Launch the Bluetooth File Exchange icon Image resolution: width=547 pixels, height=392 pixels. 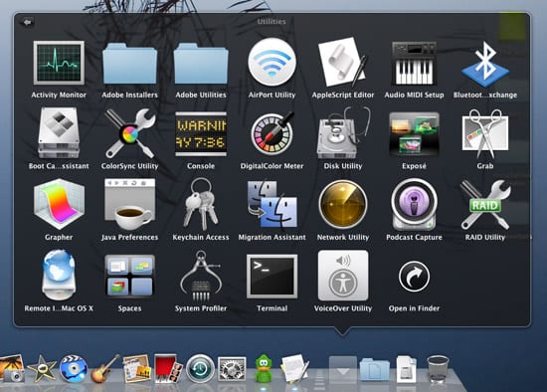485,64
